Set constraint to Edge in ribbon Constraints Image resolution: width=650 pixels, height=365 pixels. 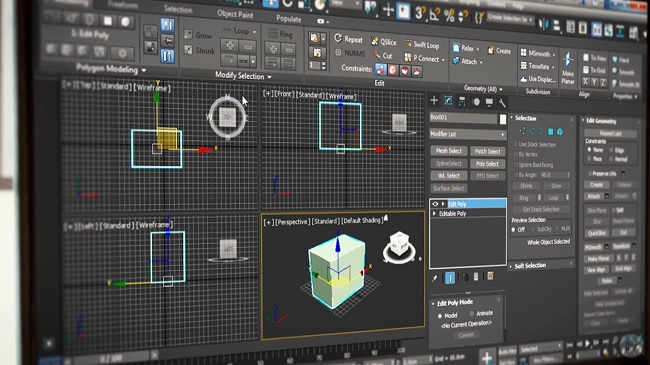point(393,70)
